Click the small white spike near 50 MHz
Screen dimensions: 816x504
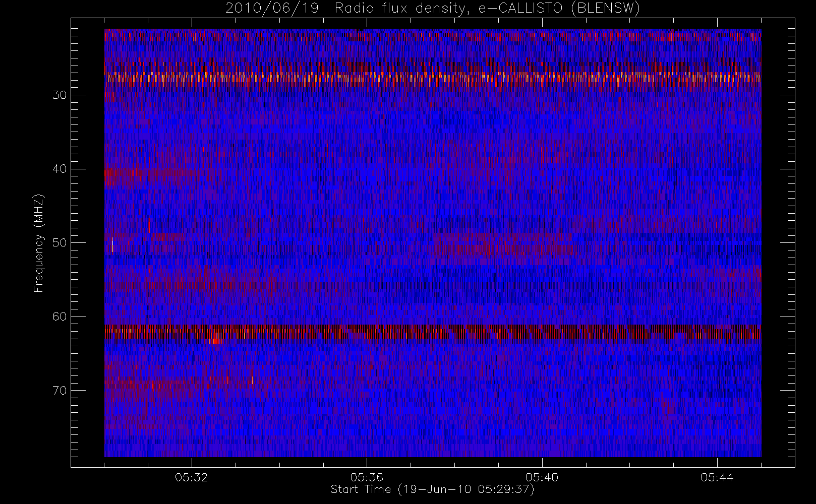[112, 244]
